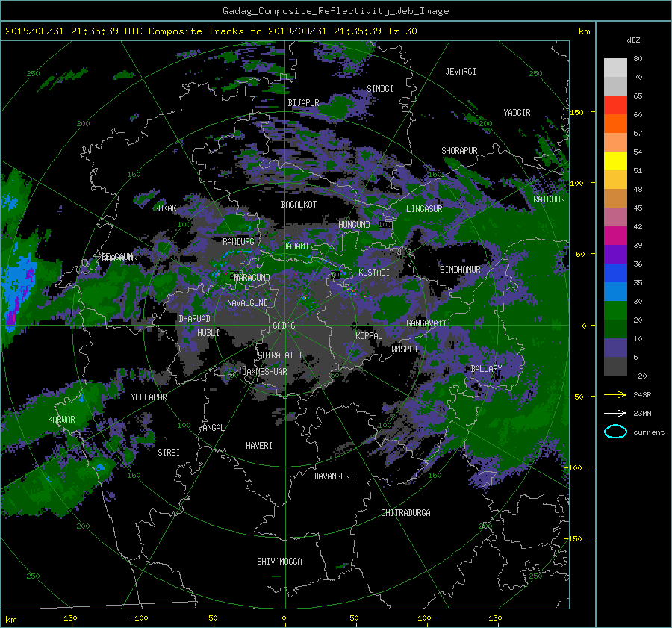The image size is (672, 628).
Task: Click the dBZ legend heading
Action: pyautogui.click(x=633, y=40)
